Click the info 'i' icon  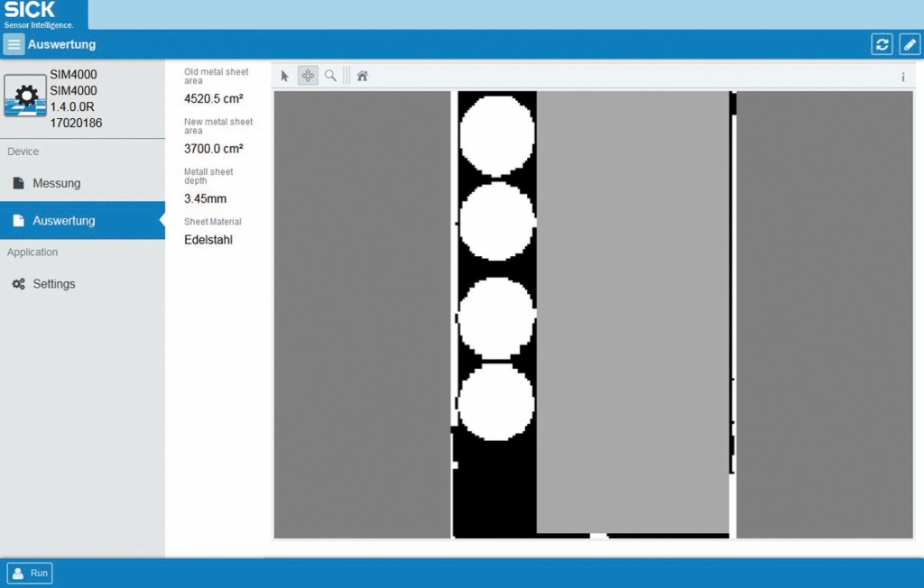point(902,78)
